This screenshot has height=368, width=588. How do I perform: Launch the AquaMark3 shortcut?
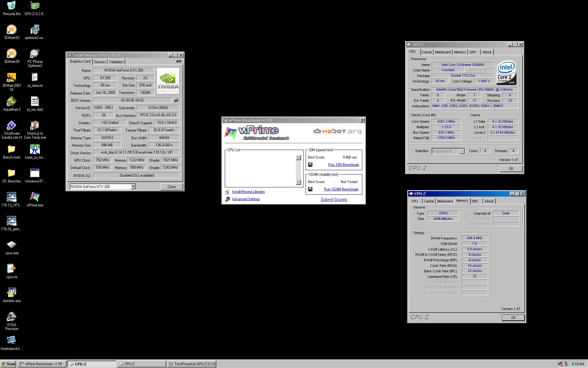(12, 104)
